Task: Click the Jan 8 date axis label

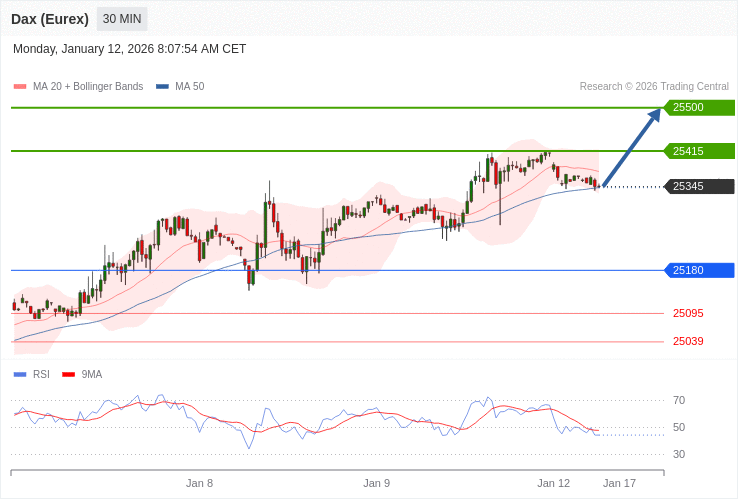Action: [x=199, y=483]
